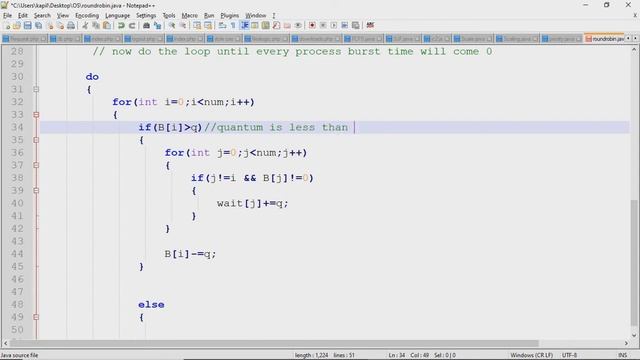Screen dimensions: 640x360
Task: Collapse the do block fold on line 31
Action: coord(36,89)
